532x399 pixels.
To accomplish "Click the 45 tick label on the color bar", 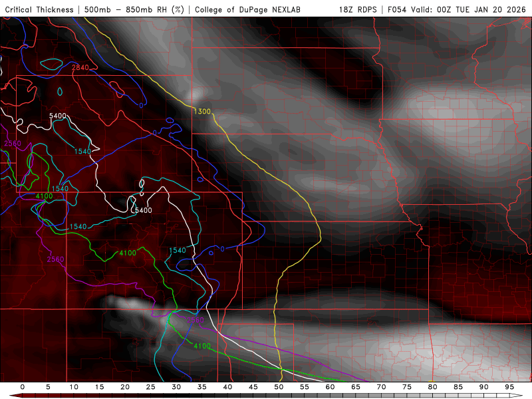I will tap(253, 387).
